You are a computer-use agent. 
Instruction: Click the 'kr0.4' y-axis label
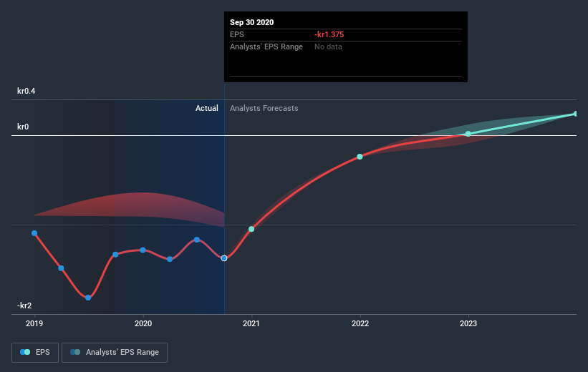(x=26, y=91)
